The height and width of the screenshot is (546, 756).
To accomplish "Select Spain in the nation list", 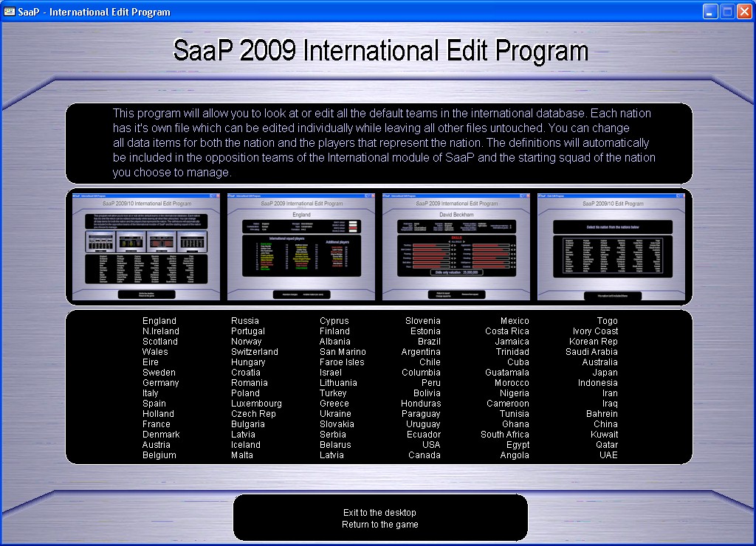I will point(154,404).
